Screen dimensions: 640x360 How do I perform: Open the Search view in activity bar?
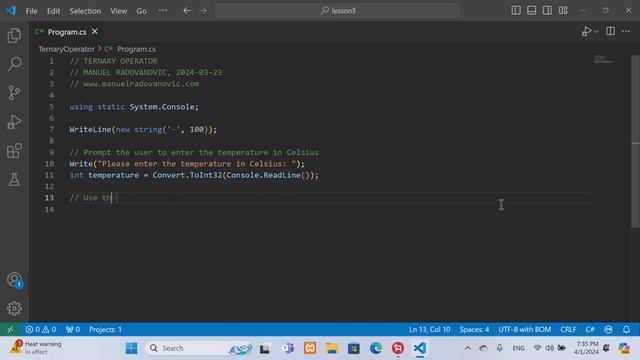[14, 64]
